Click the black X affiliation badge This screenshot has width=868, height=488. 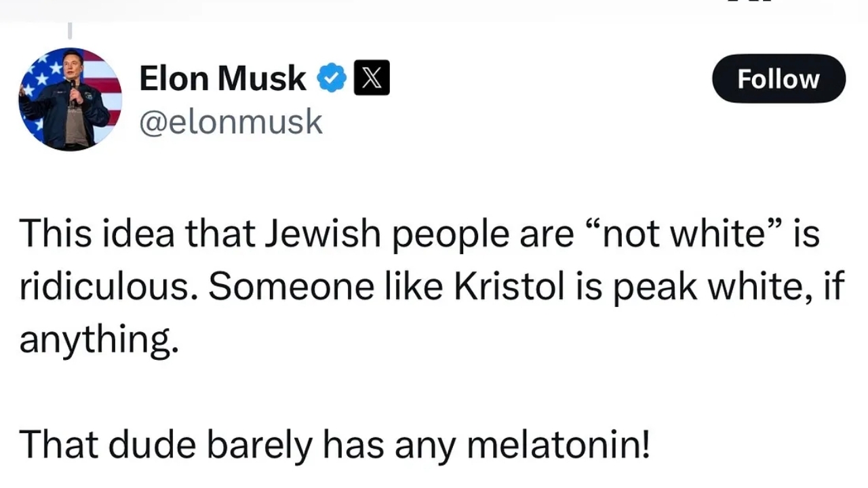click(372, 78)
